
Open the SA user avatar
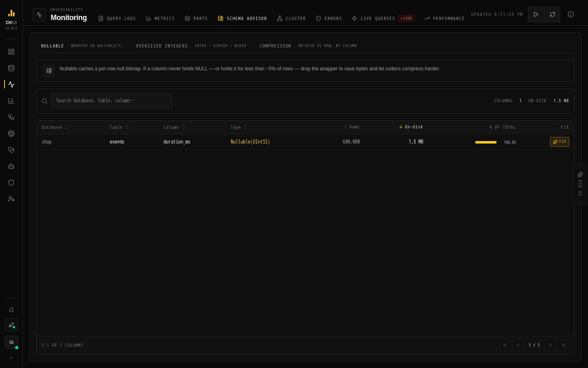11,342
